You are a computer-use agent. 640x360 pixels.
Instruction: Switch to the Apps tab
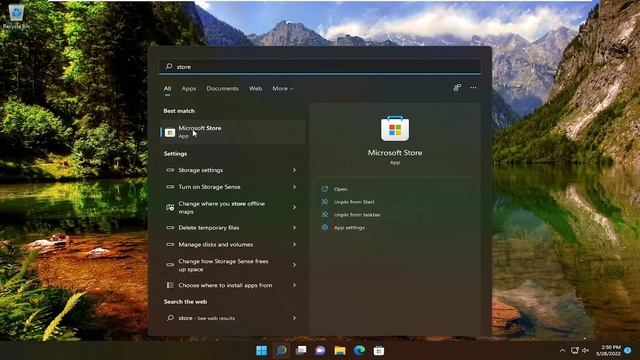[189, 89]
